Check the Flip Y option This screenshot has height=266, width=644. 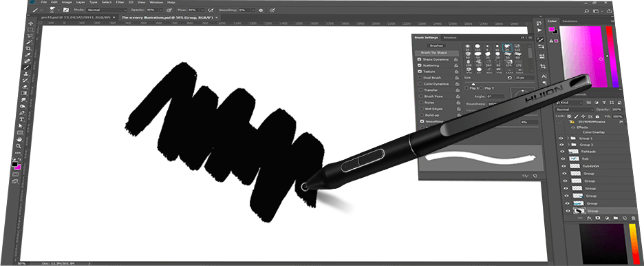(x=482, y=88)
